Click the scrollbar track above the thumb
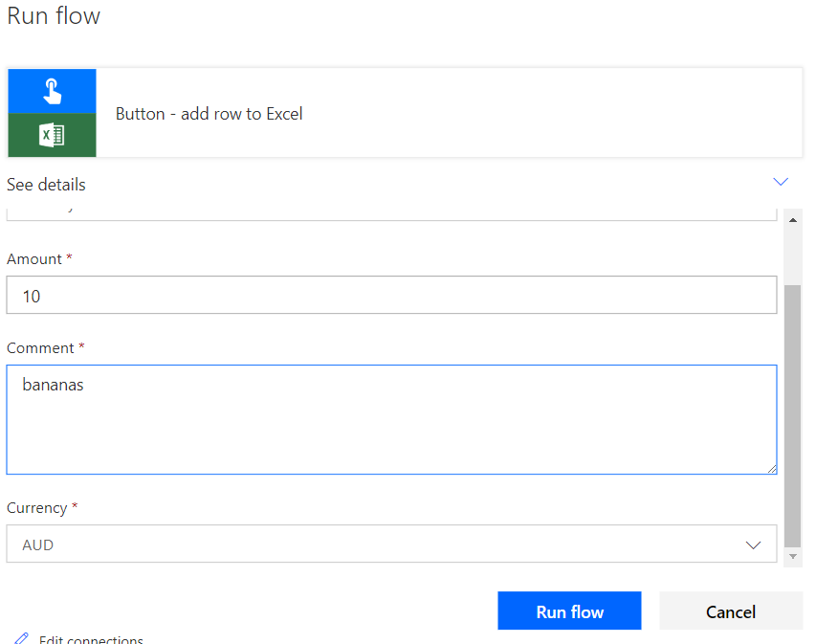 pos(792,254)
